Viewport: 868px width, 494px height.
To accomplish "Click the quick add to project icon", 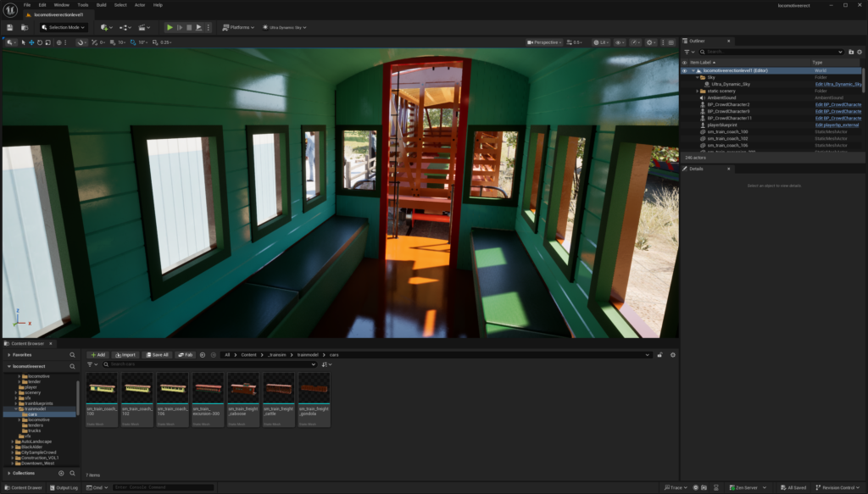I will coord(105,27).
